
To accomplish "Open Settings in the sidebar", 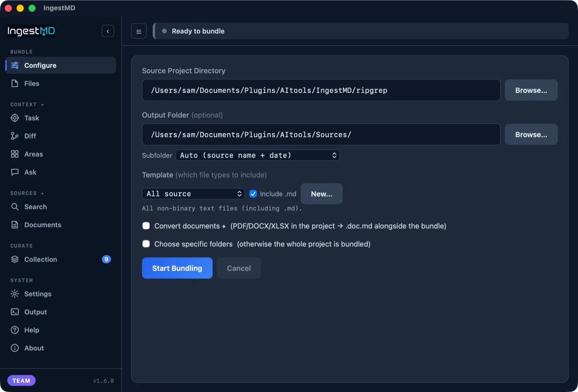I will coord(61,294).
